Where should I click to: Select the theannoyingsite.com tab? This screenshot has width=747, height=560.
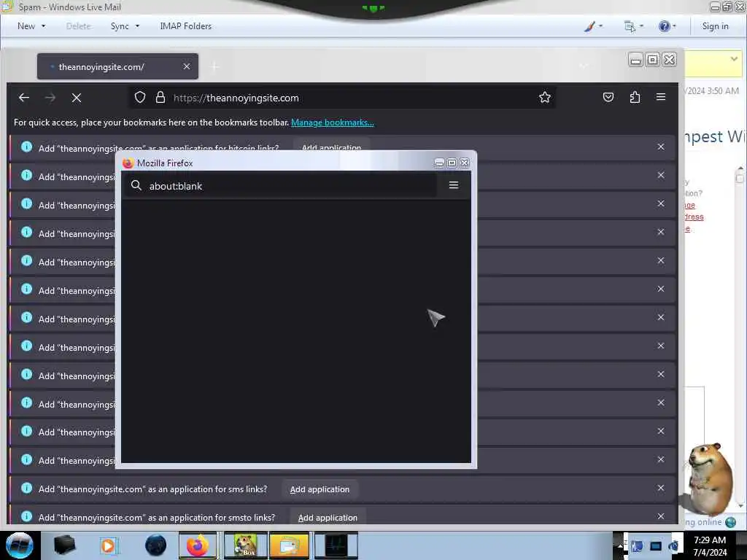coord(117,66)
